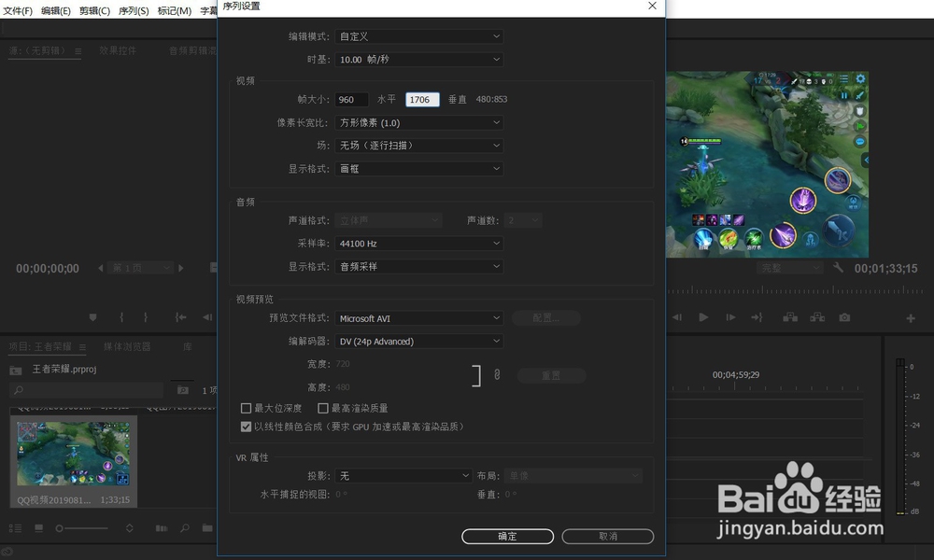Open the 预览文件格式 Microsoft AVI dropdown
934x560 pixels.
point(418,318)
